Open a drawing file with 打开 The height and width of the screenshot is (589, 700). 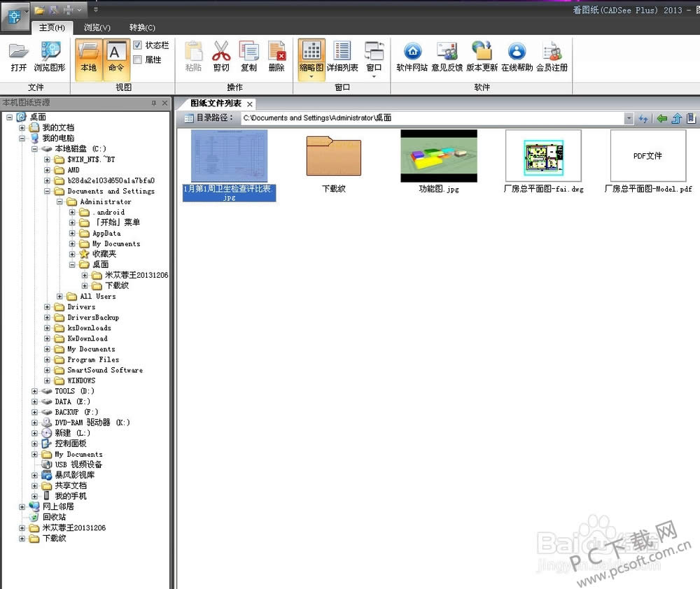tap(19, 56)
